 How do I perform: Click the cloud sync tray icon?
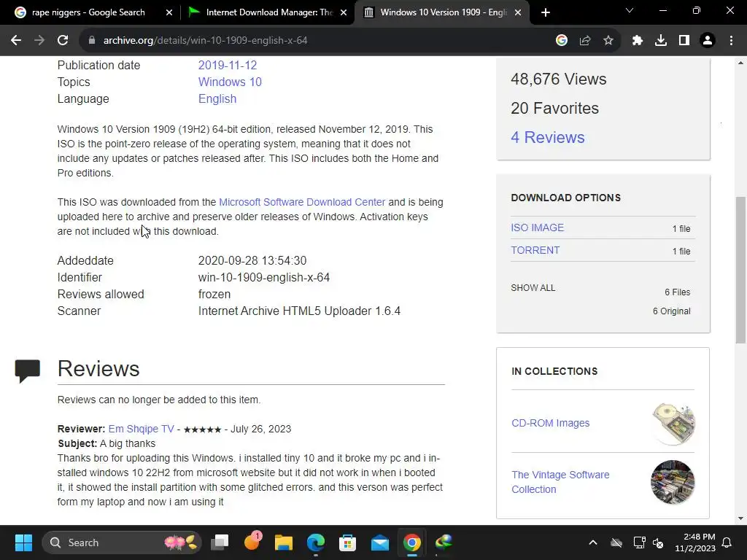(x=616, y=542)
